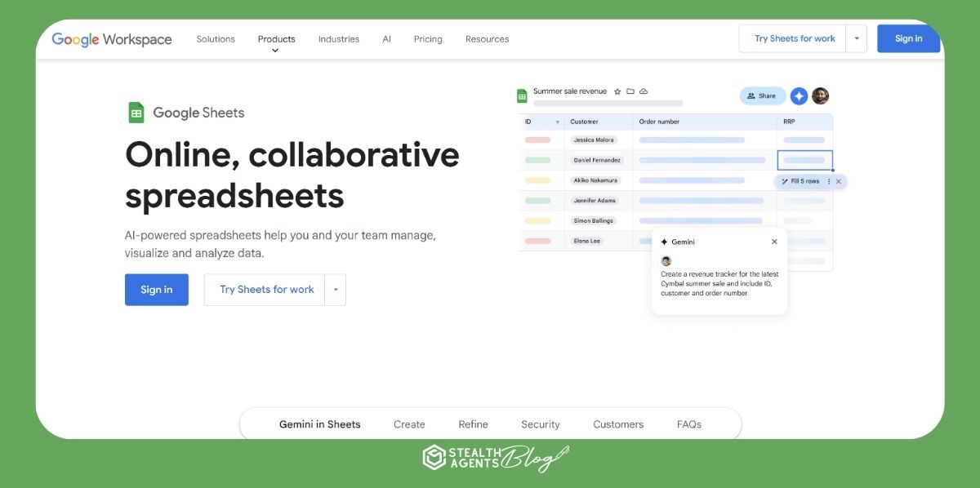Open the user profile avatar picture
This screenshot has width=980, height=488.
819,95
